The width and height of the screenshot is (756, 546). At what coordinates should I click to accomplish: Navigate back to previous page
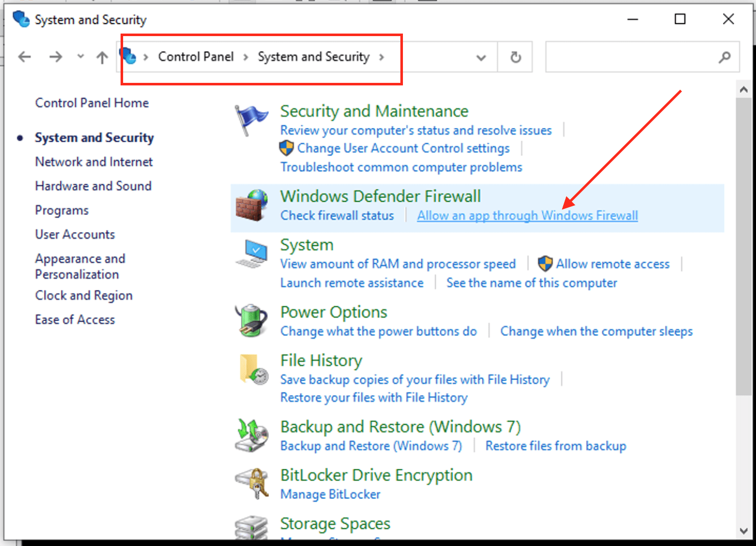pos(24,57)
